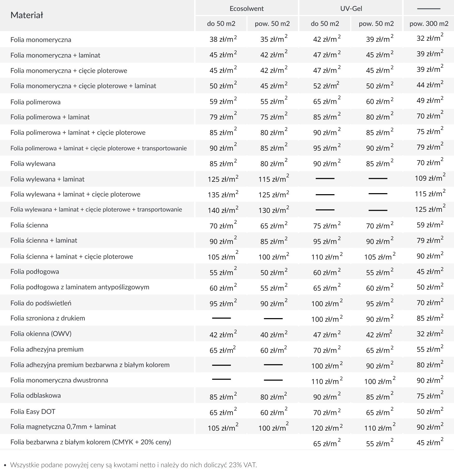454x476 pixels.
Task: Click the Materiał column header
Action: (x=27, y=15)
